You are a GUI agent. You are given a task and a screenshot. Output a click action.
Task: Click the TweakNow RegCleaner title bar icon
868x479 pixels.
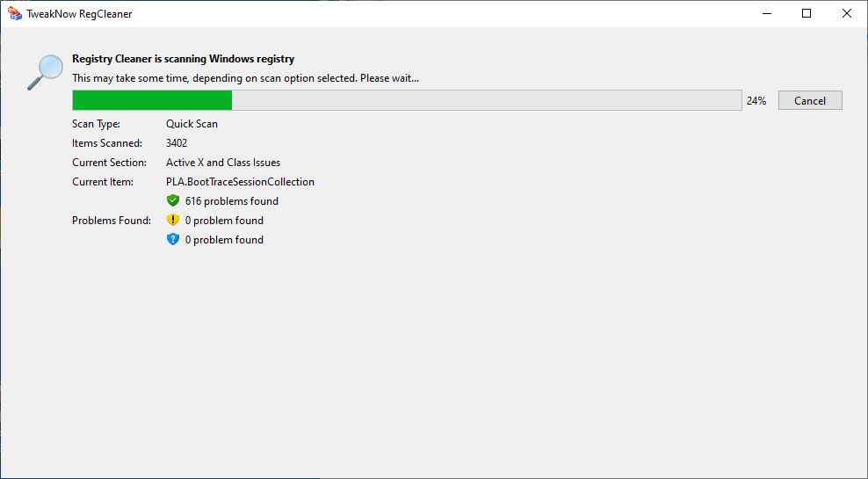[15, 13]
